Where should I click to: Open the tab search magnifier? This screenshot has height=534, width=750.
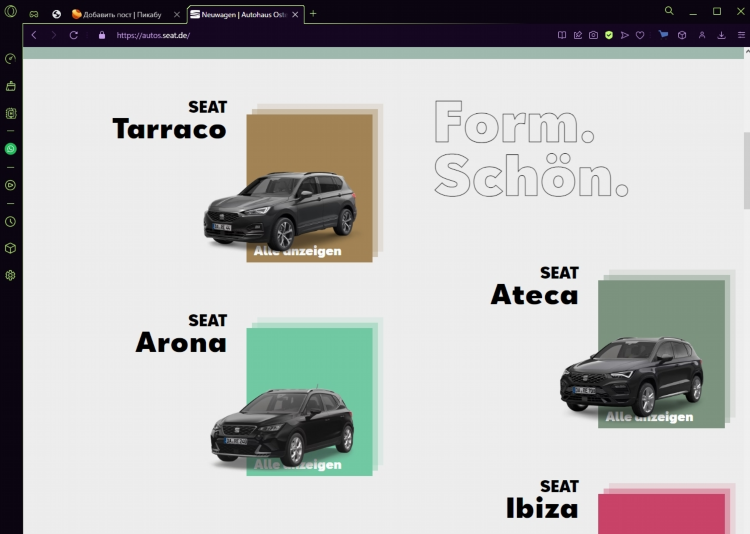pos(669,11)
